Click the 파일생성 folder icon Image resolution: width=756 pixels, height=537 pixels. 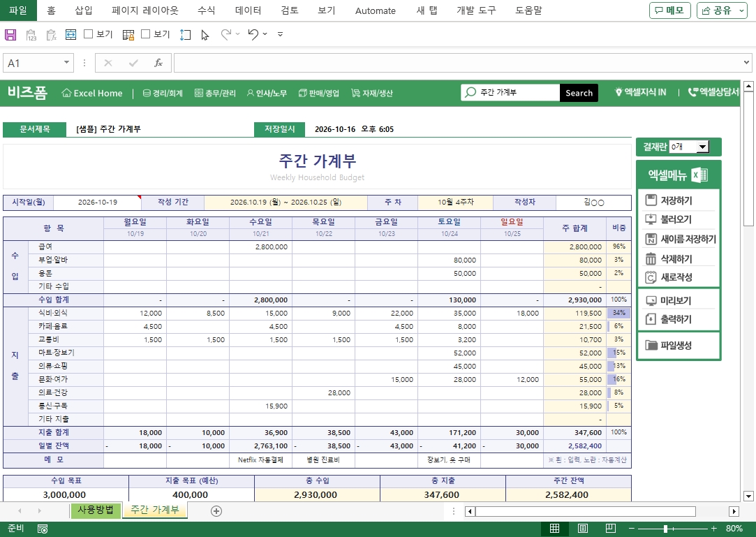(x=651, y=346)
